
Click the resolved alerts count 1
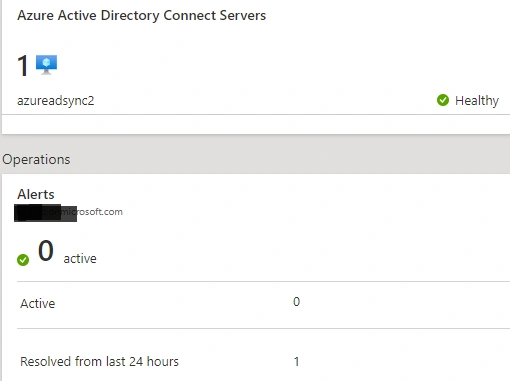[x=296, y=362]
